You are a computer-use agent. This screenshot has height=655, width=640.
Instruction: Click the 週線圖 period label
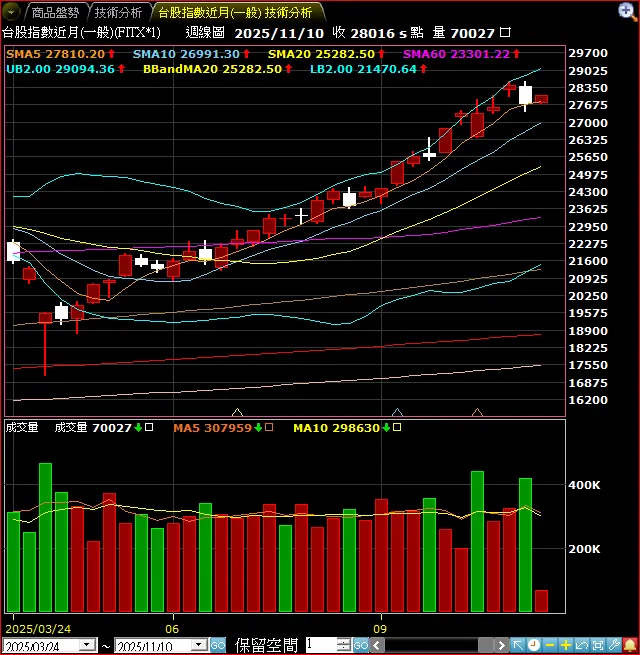(x=205, y=33)
